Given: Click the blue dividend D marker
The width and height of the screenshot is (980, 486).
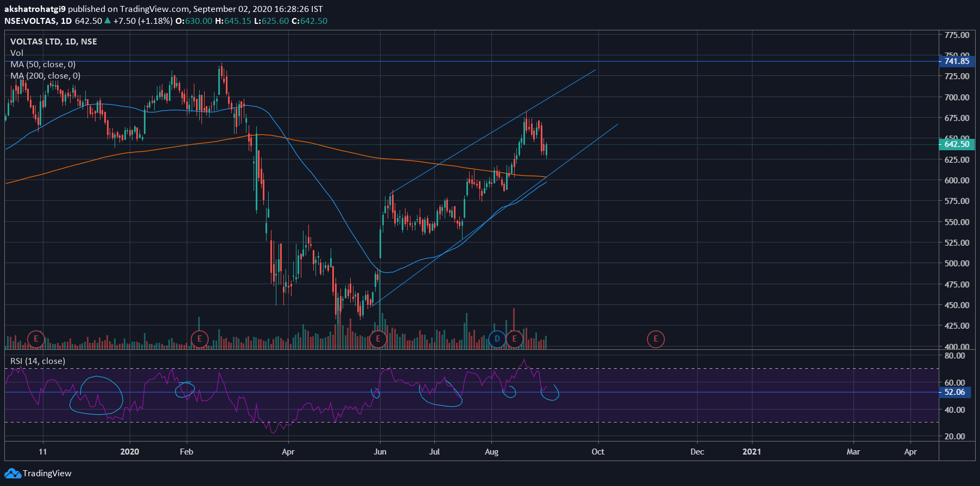Looking at the screenshot, I should point(497,340).
